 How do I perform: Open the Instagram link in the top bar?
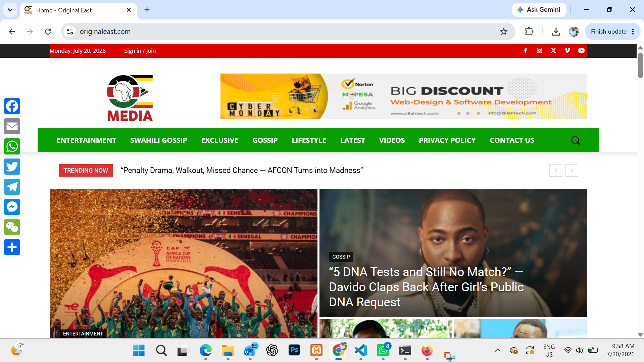point(540,50)
